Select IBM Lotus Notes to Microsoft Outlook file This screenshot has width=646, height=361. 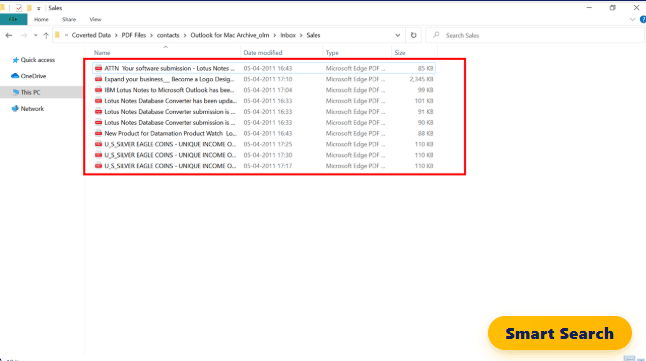[x=264, y=90]
